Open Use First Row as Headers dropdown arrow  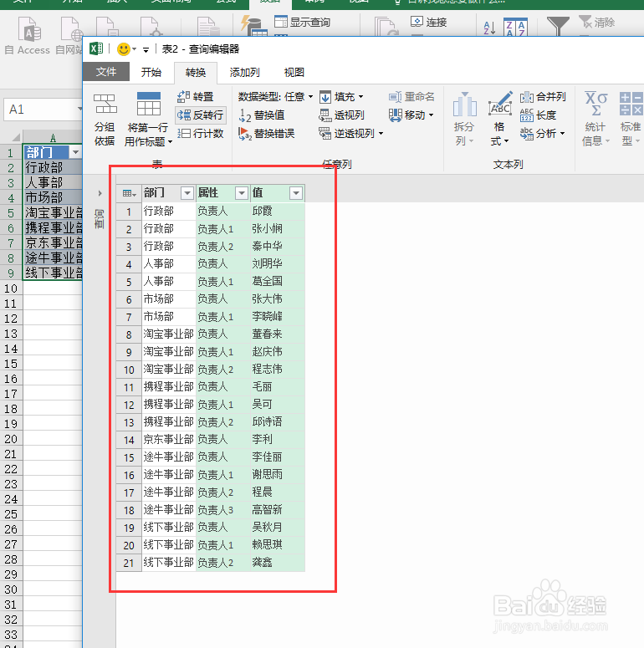coord(170,142)
